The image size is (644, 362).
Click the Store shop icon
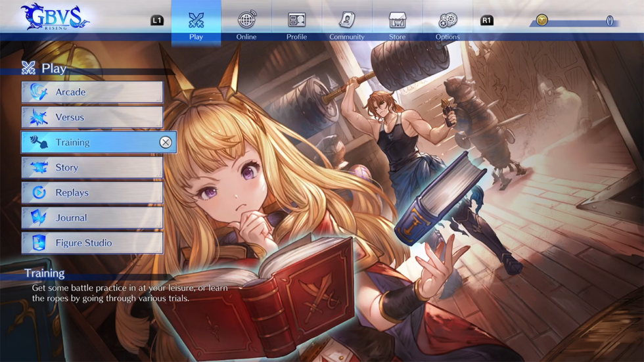click(x=397, y=20)
